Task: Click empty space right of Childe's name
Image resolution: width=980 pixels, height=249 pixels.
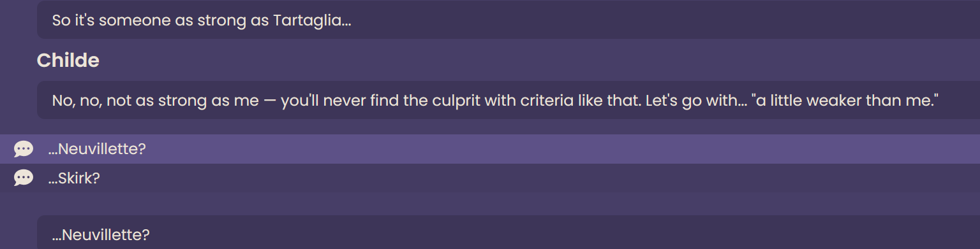Action: pos(536,60)
